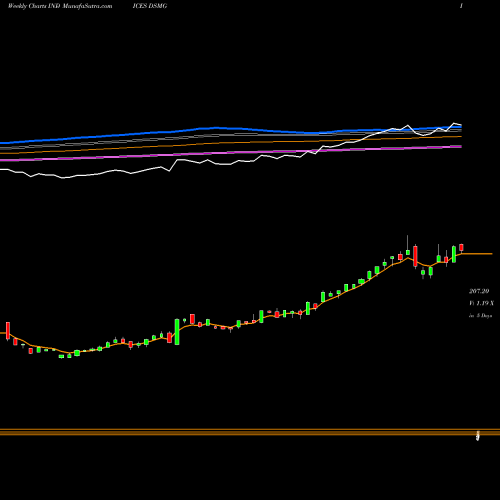
Task: Click the "V: 1.19 X" volume text
Action: pyautogui.click(x=481, y=303)
